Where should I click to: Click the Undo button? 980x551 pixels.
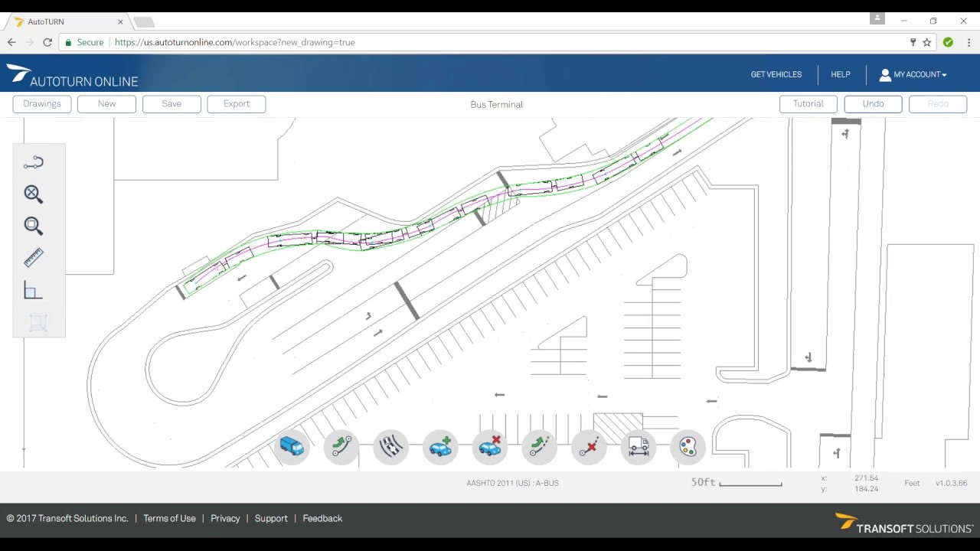(x=873, y=104)
